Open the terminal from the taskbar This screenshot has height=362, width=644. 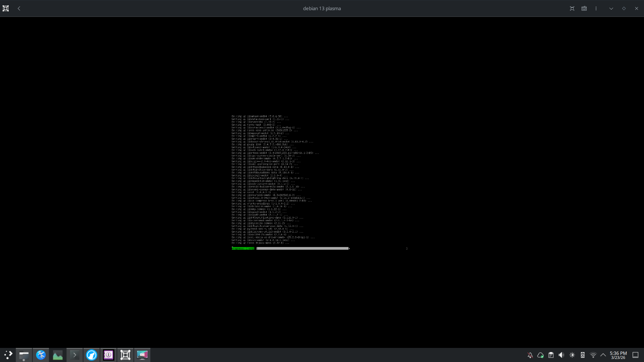click(74, 355)
